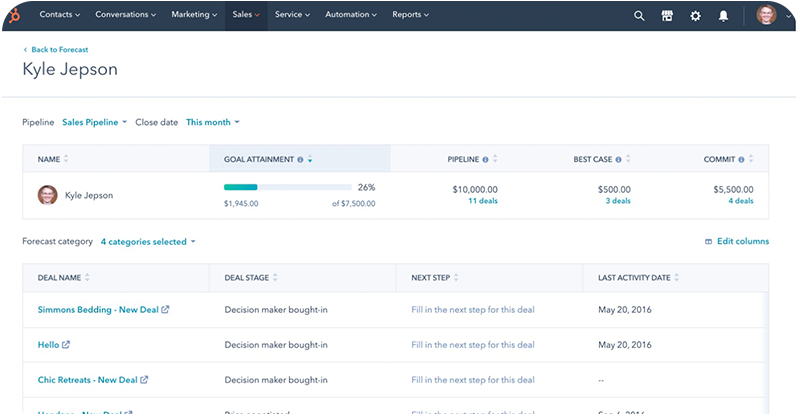Screen dimensions: 800x416
Task: Expand account menu chevron beside avatar
Action: [788, 16]
